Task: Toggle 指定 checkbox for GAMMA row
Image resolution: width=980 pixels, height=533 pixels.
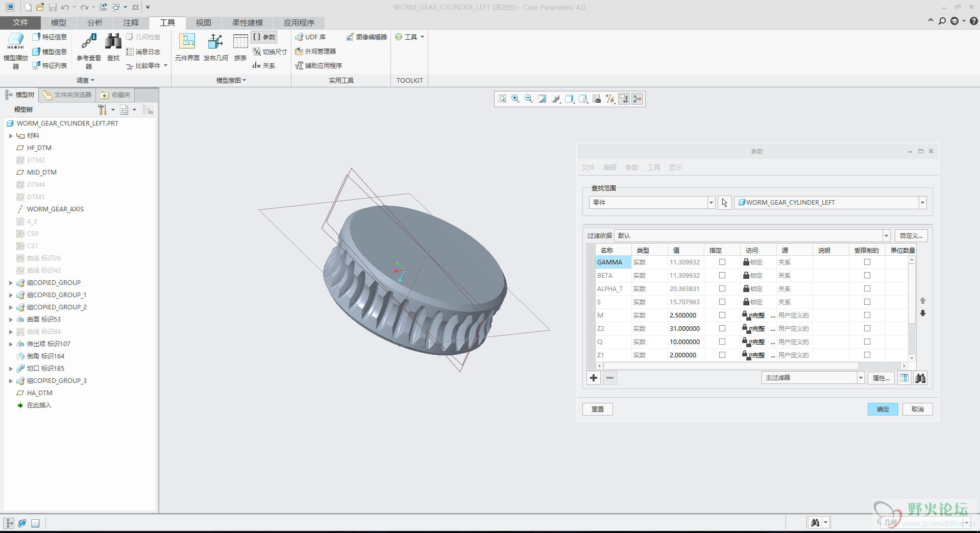Action: tap(722, 262)
